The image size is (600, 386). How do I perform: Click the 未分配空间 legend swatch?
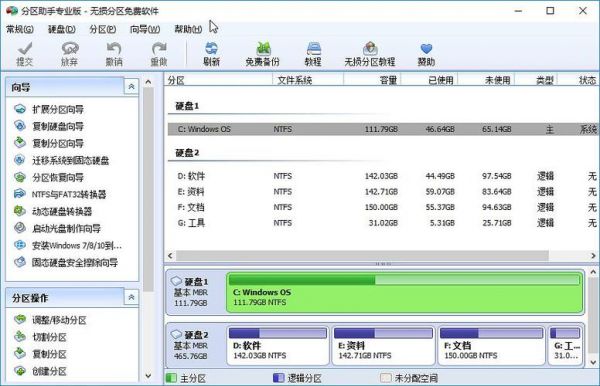[x=386, y=378]
